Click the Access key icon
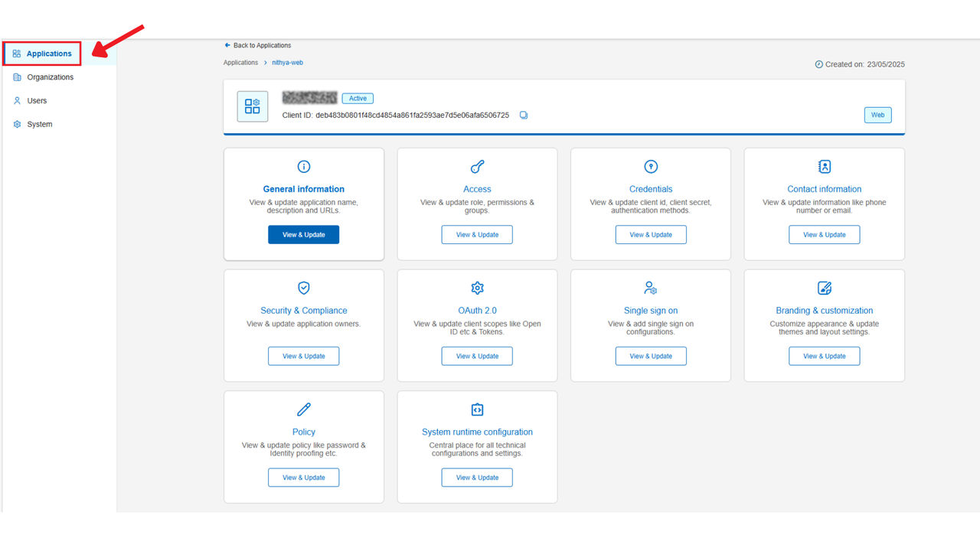The width and height of the screenshot is (980, 551). pyautogui.click(x=477, y=166)
